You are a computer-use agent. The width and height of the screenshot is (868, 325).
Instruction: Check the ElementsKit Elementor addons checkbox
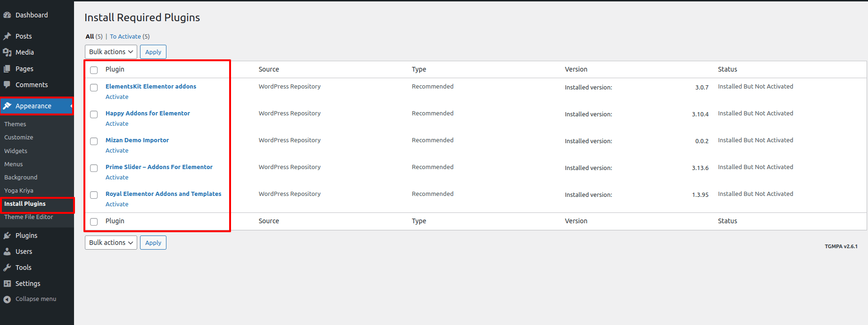point(94,88)
